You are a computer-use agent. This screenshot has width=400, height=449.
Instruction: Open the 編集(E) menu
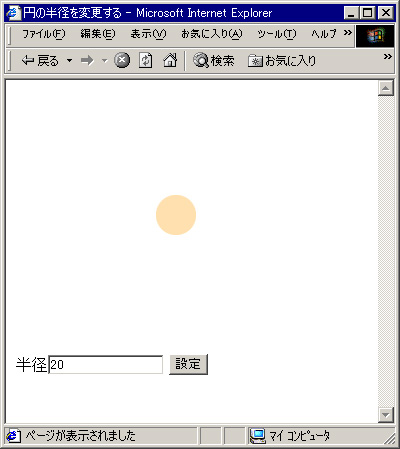pyautogui.click(x=98, y=34)
